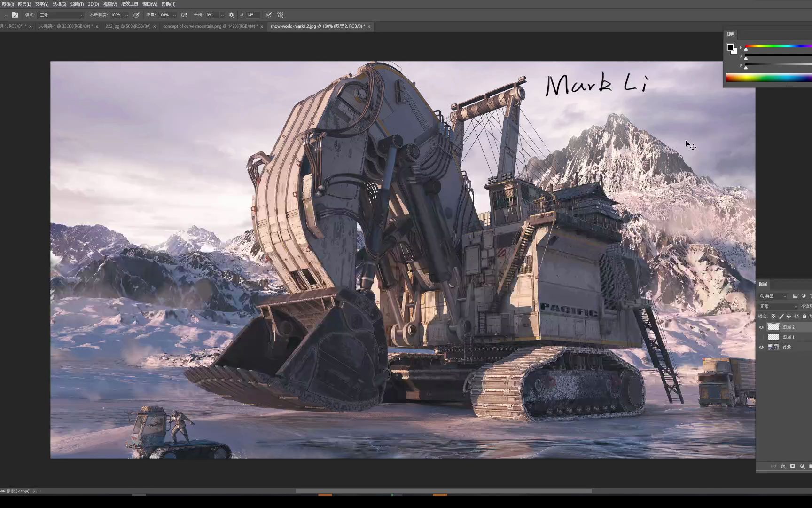Open the 图像(I) menu
The height and width of the screenshot is (508, 812).
click(8, 4)
